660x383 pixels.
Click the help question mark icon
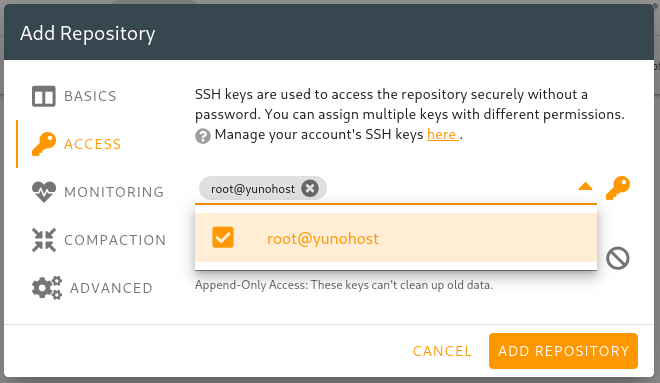[x=202, y=136]
